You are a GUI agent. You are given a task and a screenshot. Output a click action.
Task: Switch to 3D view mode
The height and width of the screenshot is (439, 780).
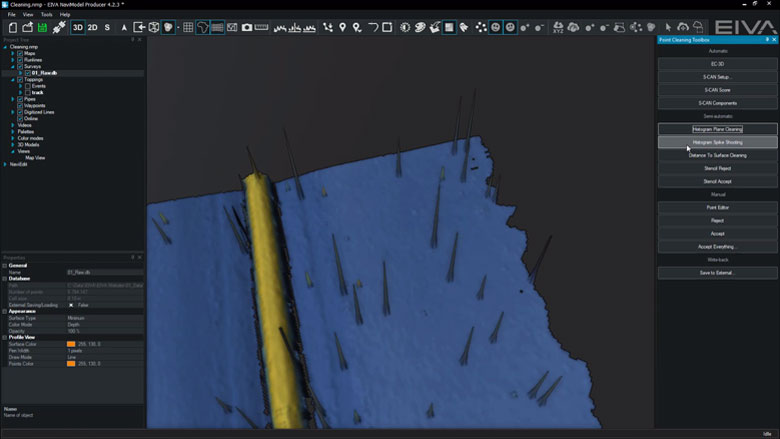click(77, 27)
